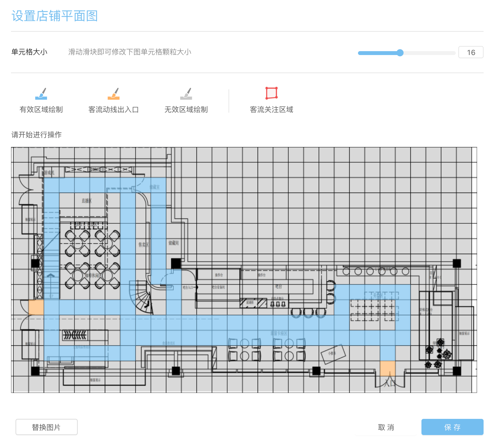Choose the red 客流关注区域 rectangle icon
Screen dimensions: 492x448
coord(272,93)
